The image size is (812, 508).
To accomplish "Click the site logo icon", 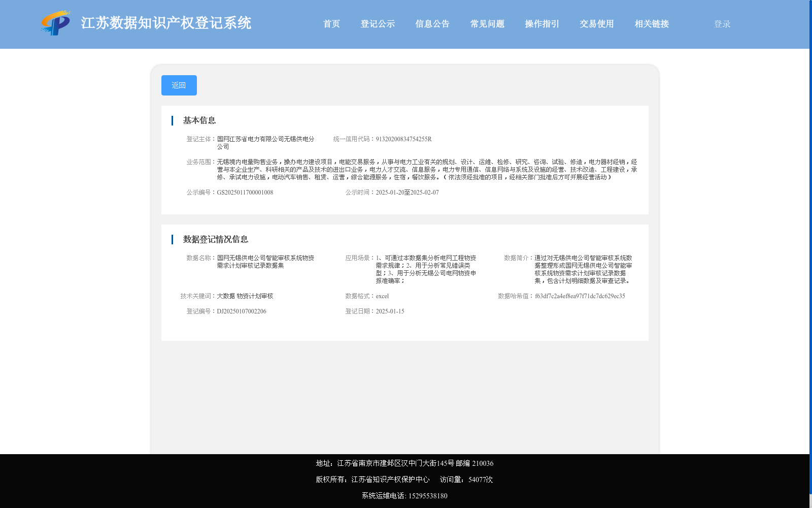I will 56,23.
